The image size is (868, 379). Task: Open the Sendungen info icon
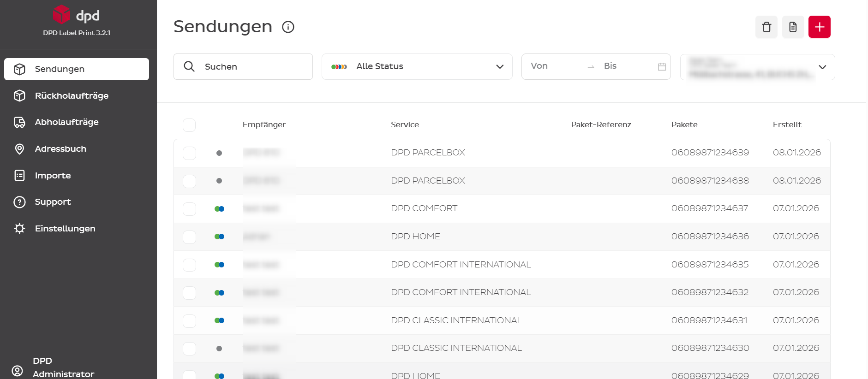(x=288, y=27)
